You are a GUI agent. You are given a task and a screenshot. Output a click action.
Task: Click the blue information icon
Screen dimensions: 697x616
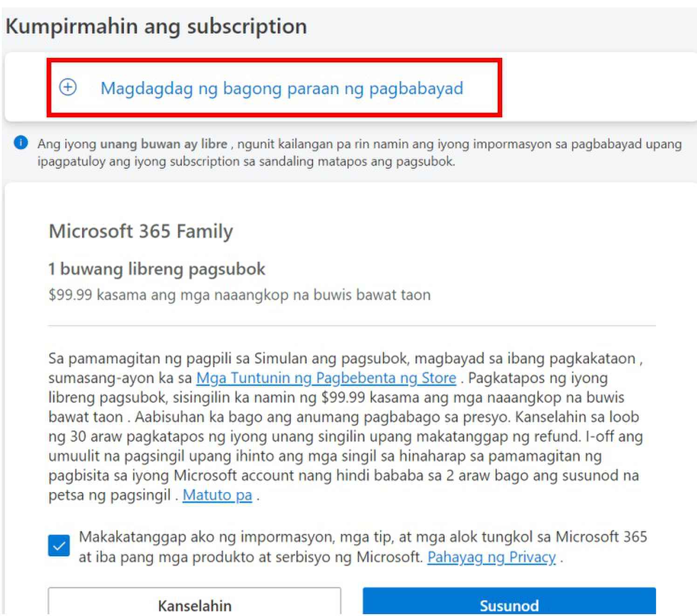tap(21, 142)
